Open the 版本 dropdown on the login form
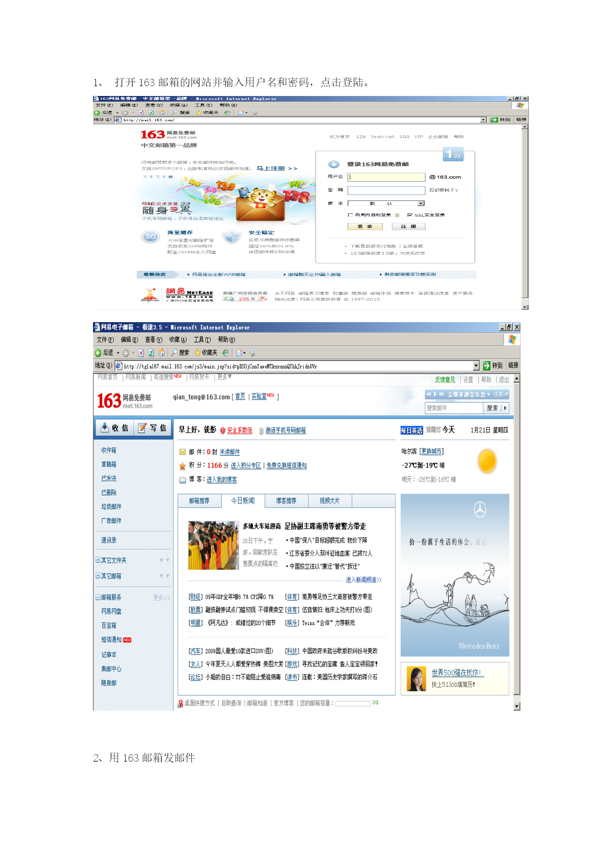614x868 pixels. coord(421,203)
